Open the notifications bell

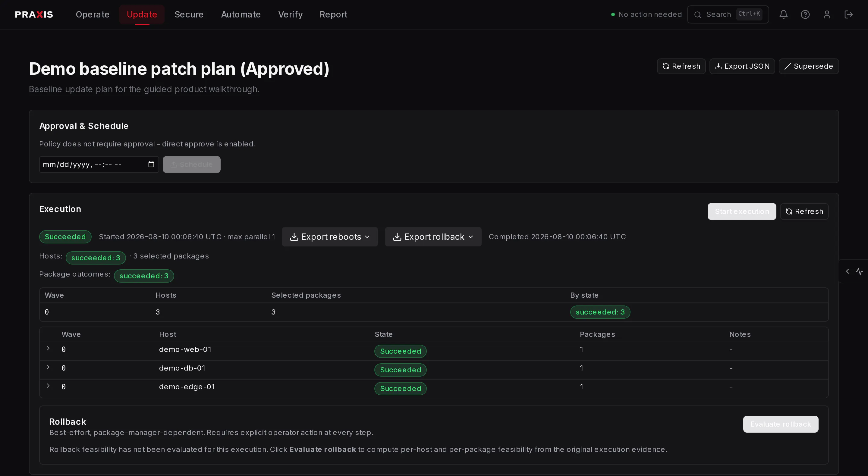783,14
